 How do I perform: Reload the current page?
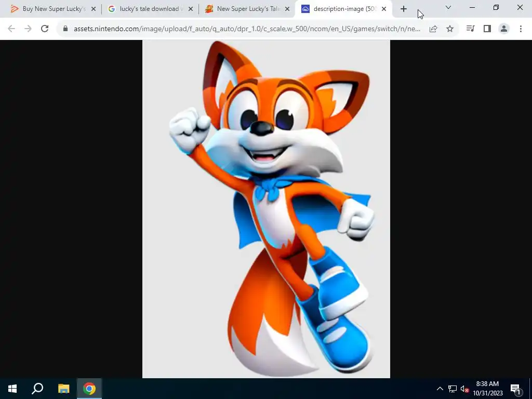point(45,29)
